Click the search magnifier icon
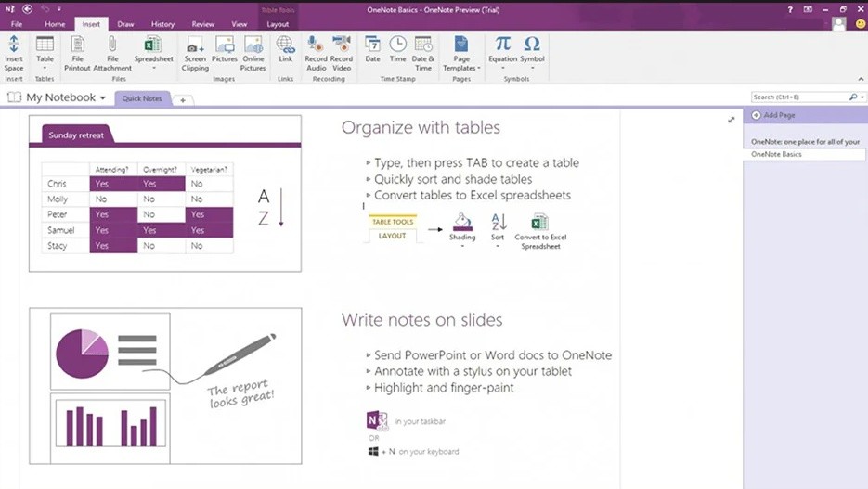The width and height of the screenshot is (868, 489). pyautogui.click(x=853, y=97)
